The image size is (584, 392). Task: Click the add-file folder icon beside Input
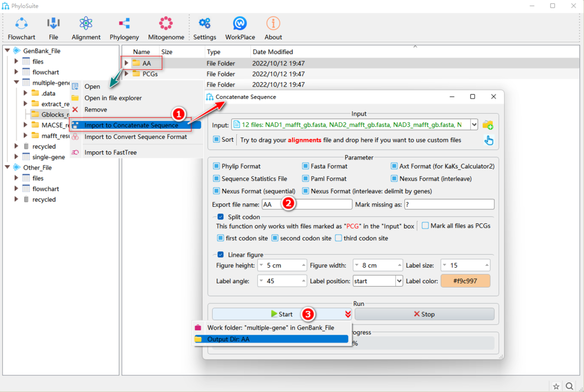click(488, 125)
